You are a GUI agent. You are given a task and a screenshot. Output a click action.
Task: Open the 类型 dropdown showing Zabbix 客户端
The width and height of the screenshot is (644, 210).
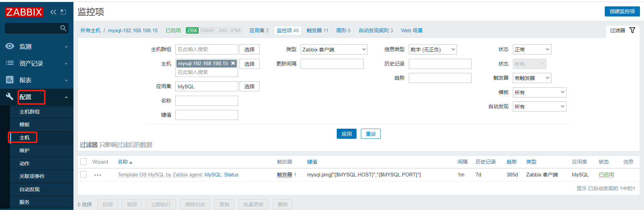coord(334,49)
